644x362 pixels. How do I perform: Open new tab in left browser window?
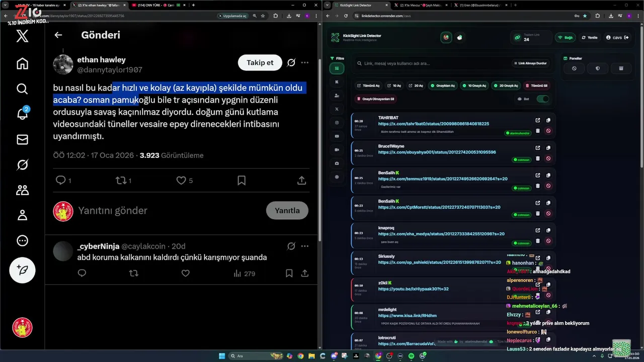pos(193,5)
